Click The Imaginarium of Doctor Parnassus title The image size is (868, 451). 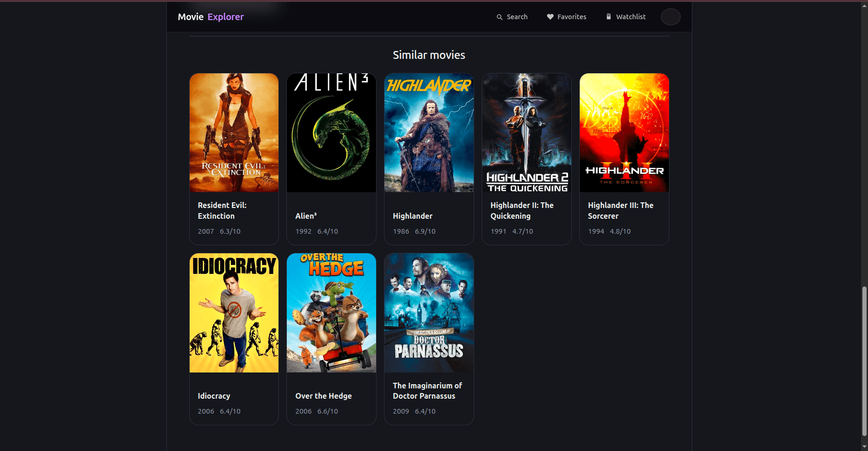427,391
